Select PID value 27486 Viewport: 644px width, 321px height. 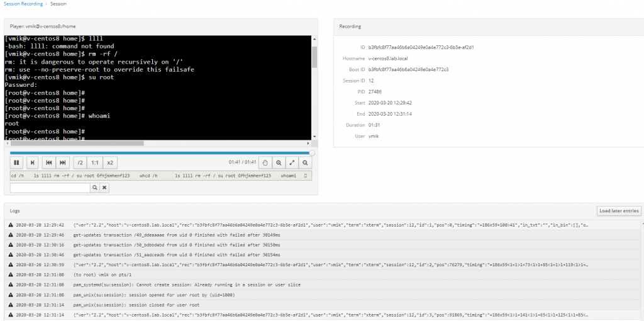click(x=375, y=92)
